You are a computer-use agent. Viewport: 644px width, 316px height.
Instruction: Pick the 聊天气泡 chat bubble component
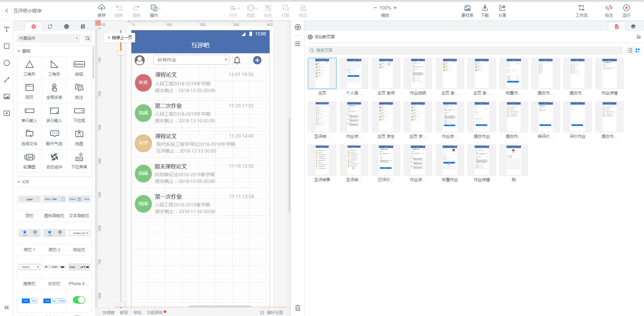tap(54, 138)
